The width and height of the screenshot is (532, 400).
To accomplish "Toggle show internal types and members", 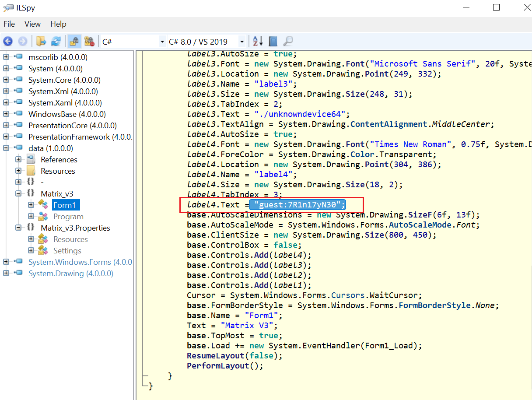I will pos(74,42).
